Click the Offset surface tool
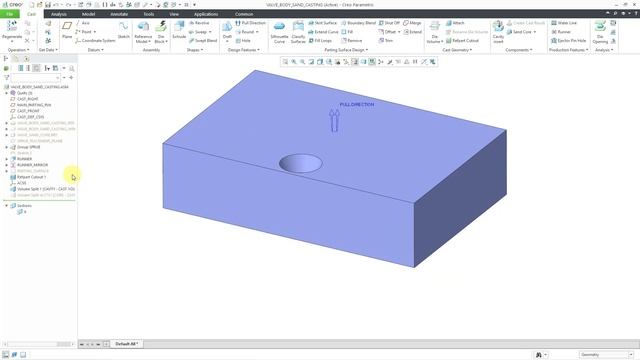This screenshot has width=640, height=360. [x=387, y=32]
